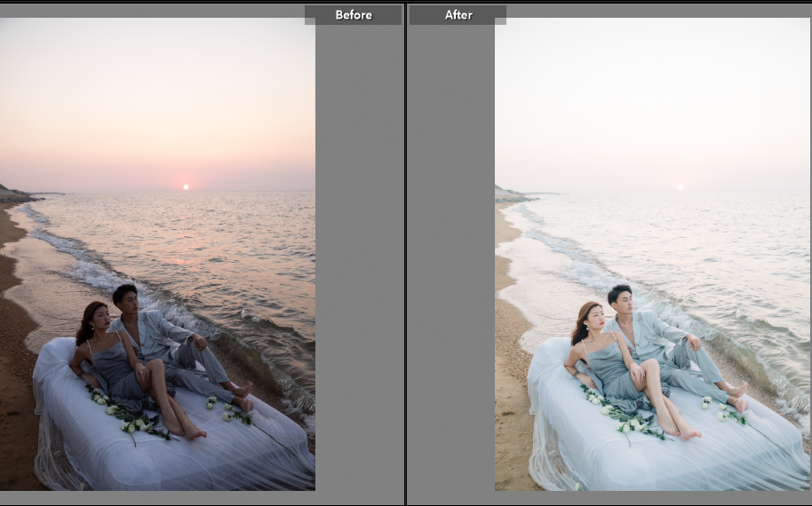Click the Before label
The height and width of the screenshot is (506, 812).
click(353, 15)
